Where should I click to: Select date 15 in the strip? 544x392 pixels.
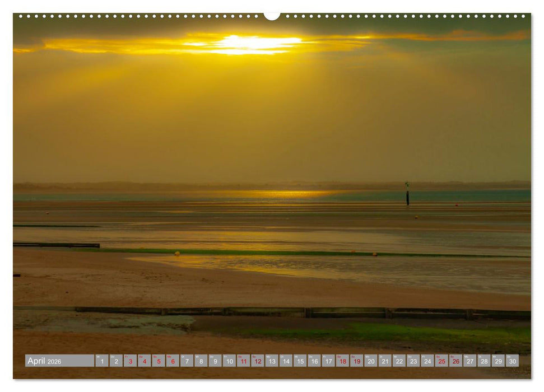tap(301, 361)
